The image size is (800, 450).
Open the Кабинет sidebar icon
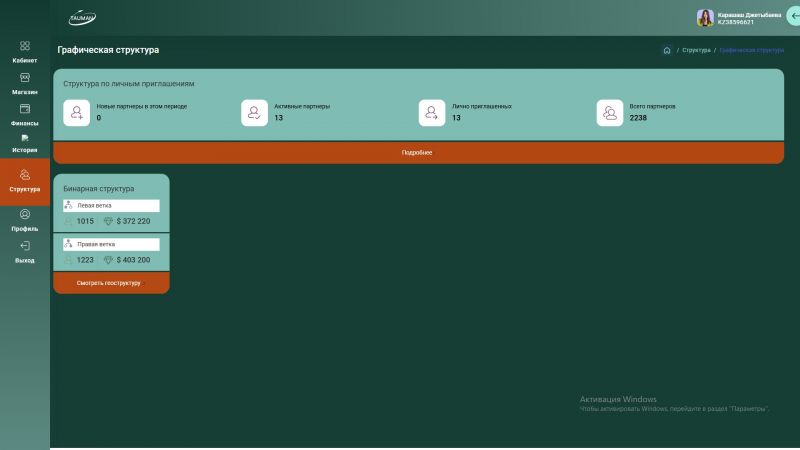tap(25, 46)
